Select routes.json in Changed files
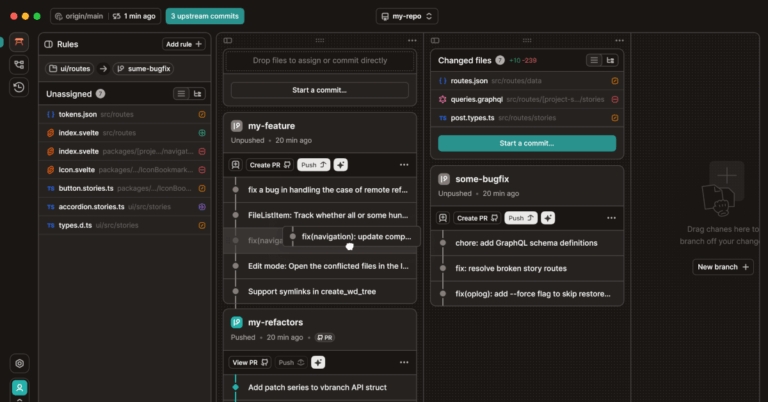This screenshot has width=768, height=402. (527, 81)
